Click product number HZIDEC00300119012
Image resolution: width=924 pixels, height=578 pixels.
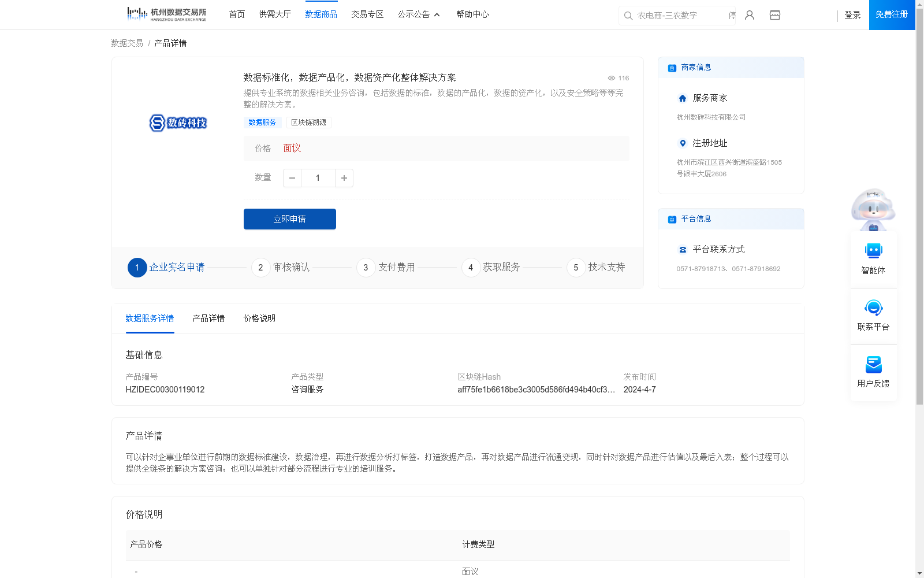click(x=165, y=390)
